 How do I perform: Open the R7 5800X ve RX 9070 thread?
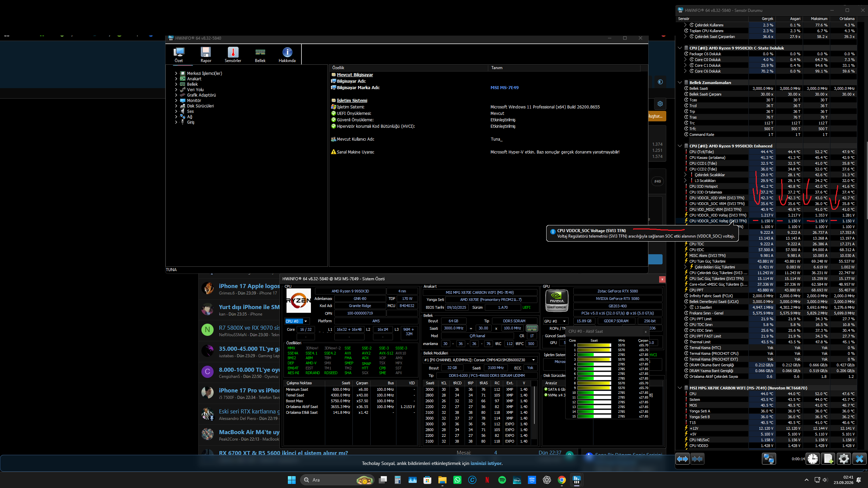[249, 328]
